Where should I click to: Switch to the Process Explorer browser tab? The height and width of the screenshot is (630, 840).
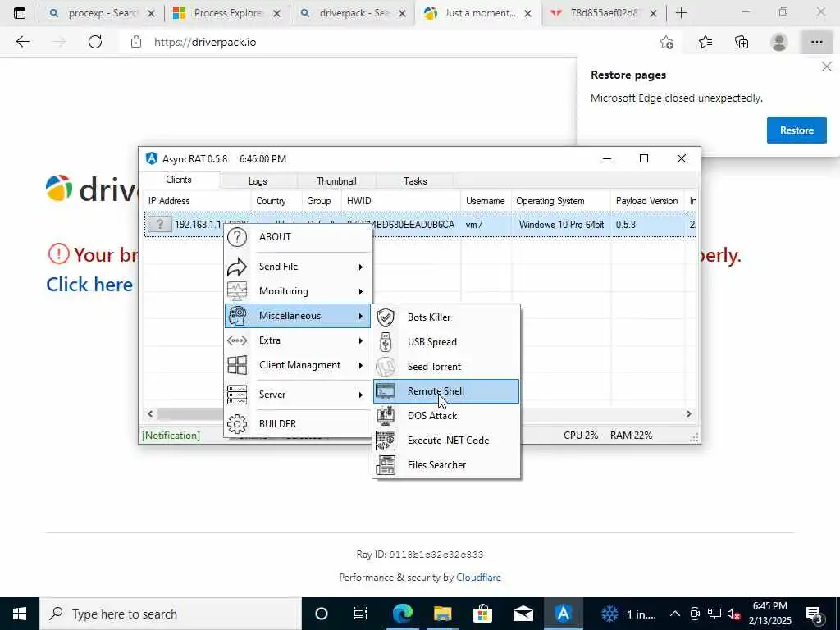click(227, 13)
